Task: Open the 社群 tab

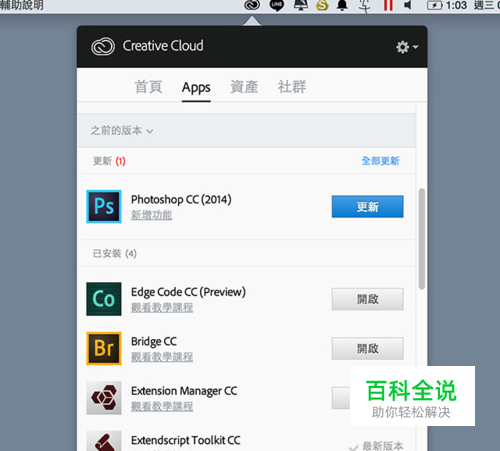Action: [x=292, y=87]
